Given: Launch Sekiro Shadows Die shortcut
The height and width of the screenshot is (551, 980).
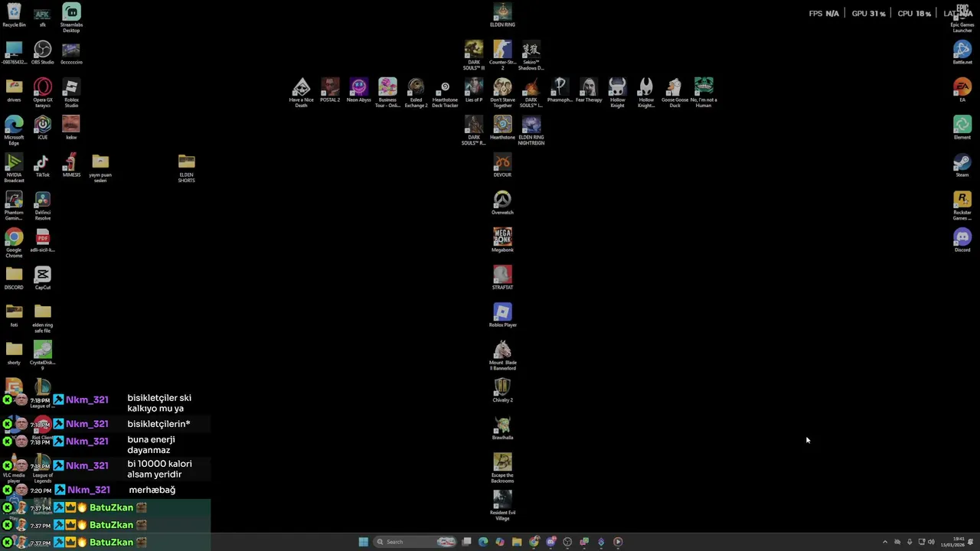Looking at the screenshot, I should tap(531, 55).
